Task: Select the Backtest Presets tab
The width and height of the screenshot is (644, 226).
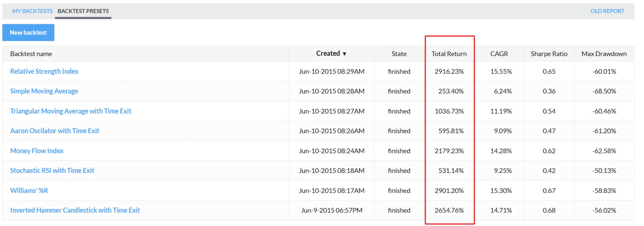Action: pyautogui.click(x=83, y=11)
